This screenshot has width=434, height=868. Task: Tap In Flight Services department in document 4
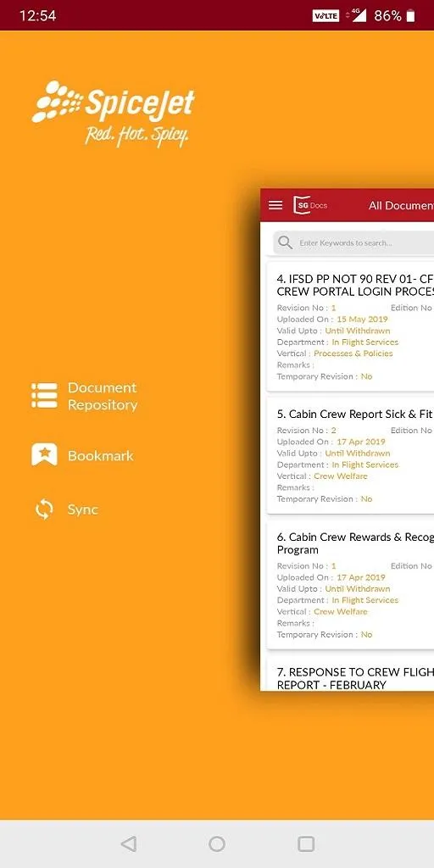coord(364,342)
